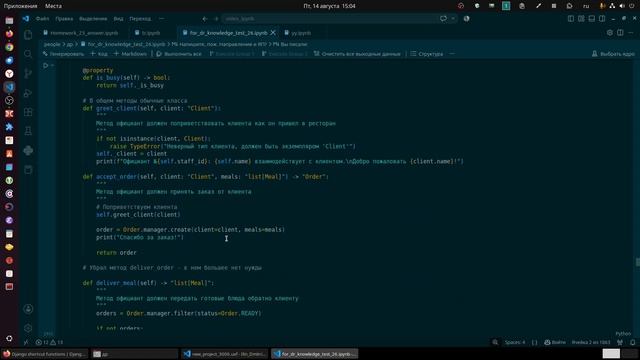
Task: Open the overflow menu in the menu bar
Action: [161, 19]
